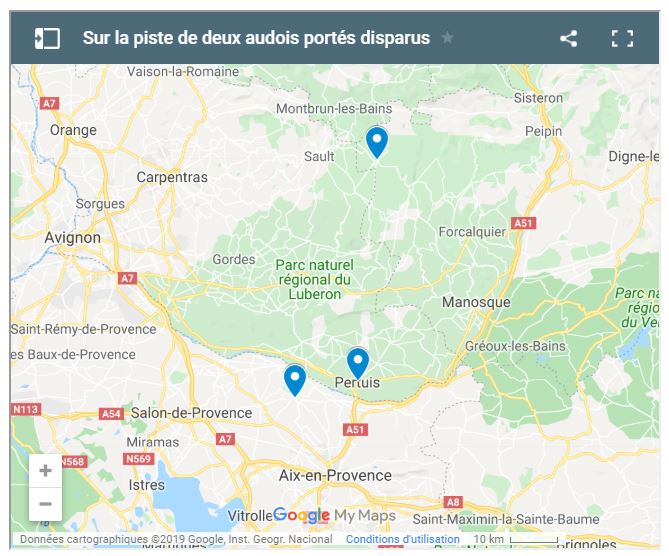The image size is (669, 556).
Task: Select the blue marker west of Pertuis
Action: pyautogui.click(x=295, y=380)
